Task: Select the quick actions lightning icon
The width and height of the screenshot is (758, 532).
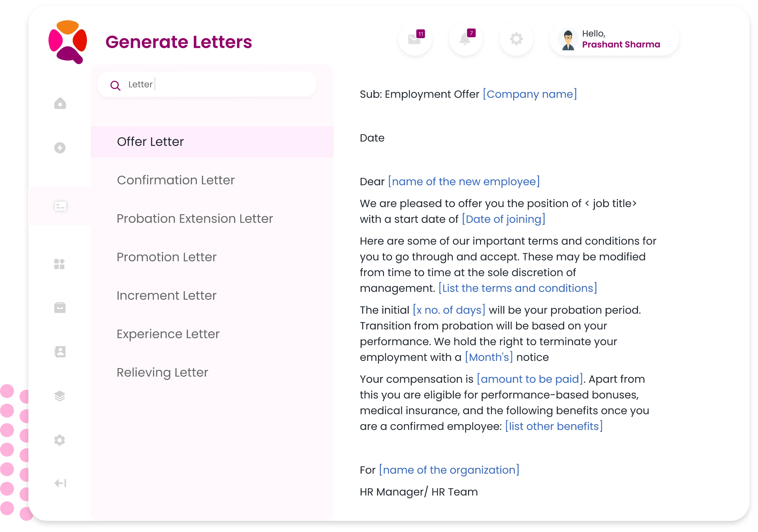Action: click(x=60, y=148)
